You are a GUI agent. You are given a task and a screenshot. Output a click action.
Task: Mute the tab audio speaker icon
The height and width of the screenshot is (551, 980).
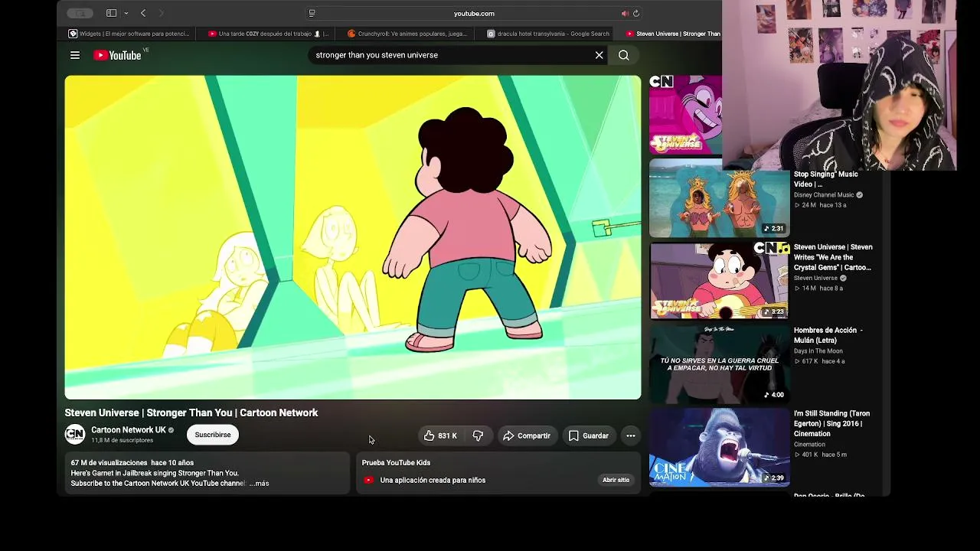[x=625, y=13]
